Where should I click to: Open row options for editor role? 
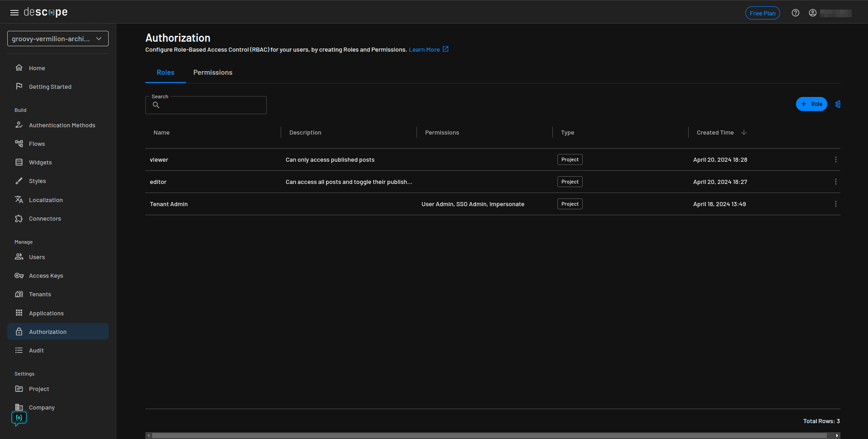835,182
